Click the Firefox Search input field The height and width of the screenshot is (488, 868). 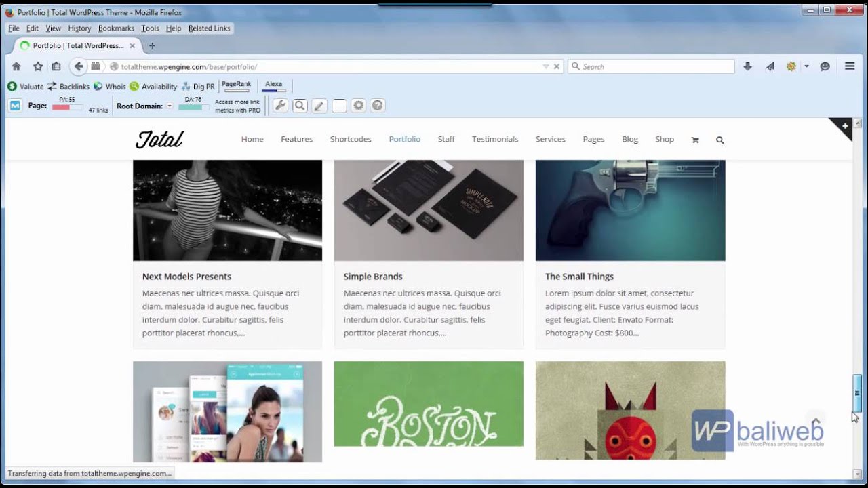pos(651,66)
